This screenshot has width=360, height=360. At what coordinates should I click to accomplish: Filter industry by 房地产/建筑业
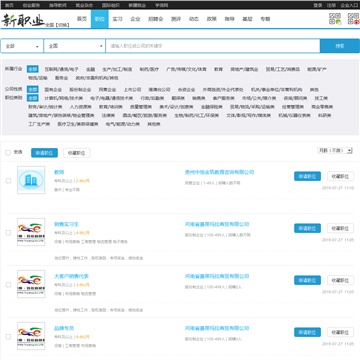[x=244, y=69]
